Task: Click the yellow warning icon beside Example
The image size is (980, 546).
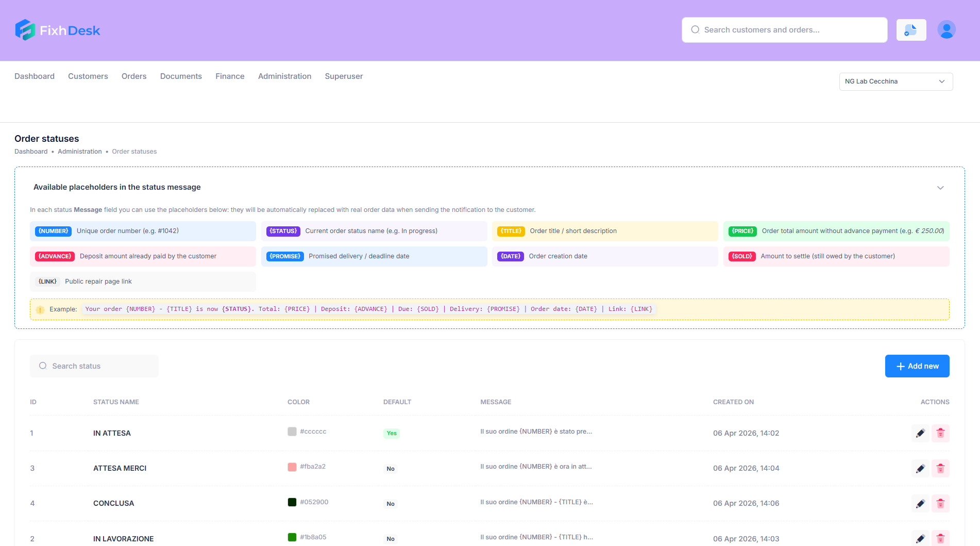Action: [x=40, y=309]
